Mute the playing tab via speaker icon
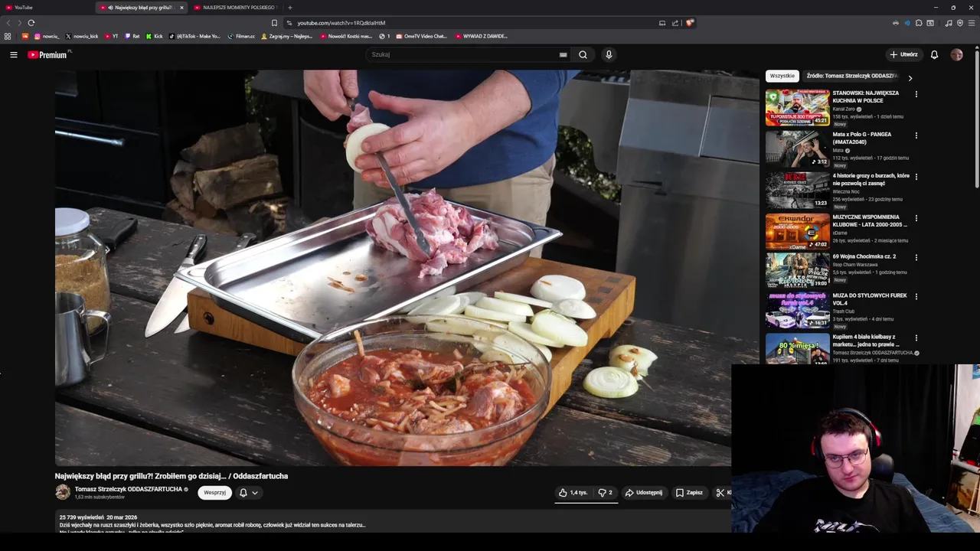Screen dimensions: 980x551 (109, 8)
